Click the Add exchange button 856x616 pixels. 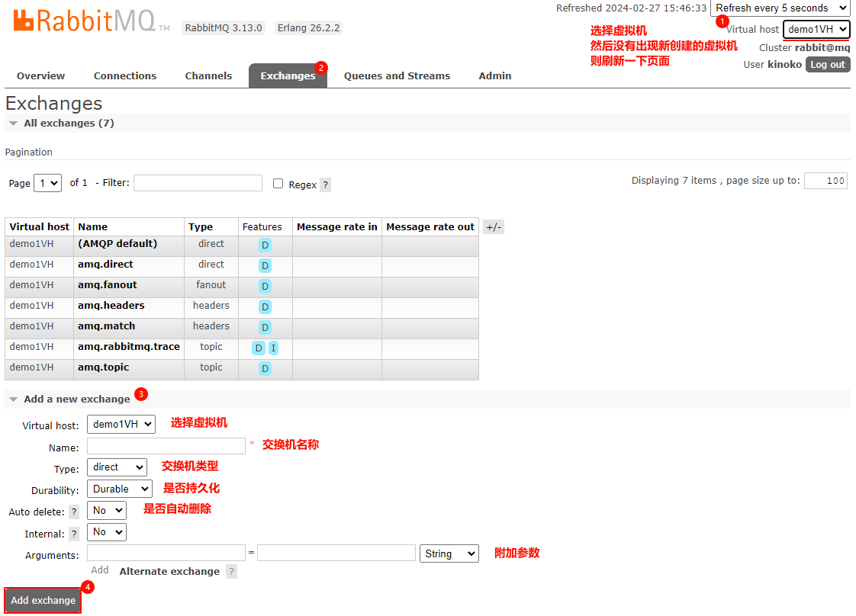(43, 600)
